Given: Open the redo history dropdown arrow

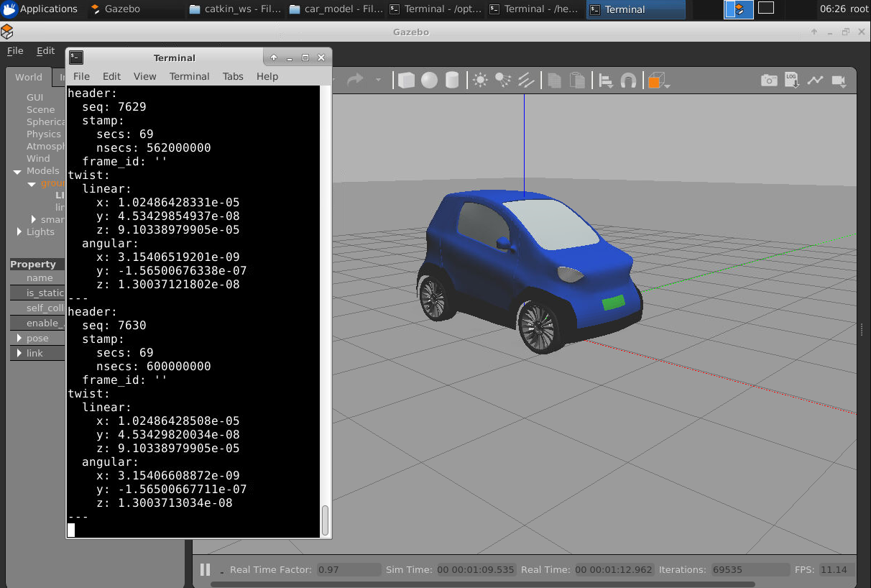Looking at the screenshot, I should [378, 81].
